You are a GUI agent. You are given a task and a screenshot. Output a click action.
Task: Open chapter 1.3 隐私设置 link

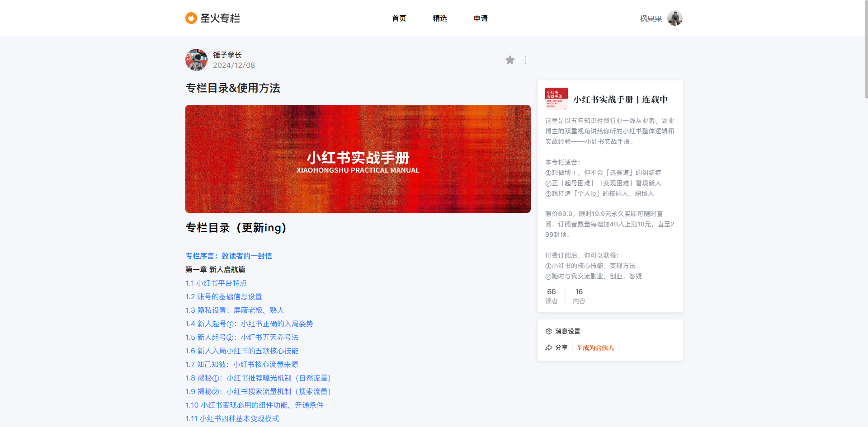235,310
